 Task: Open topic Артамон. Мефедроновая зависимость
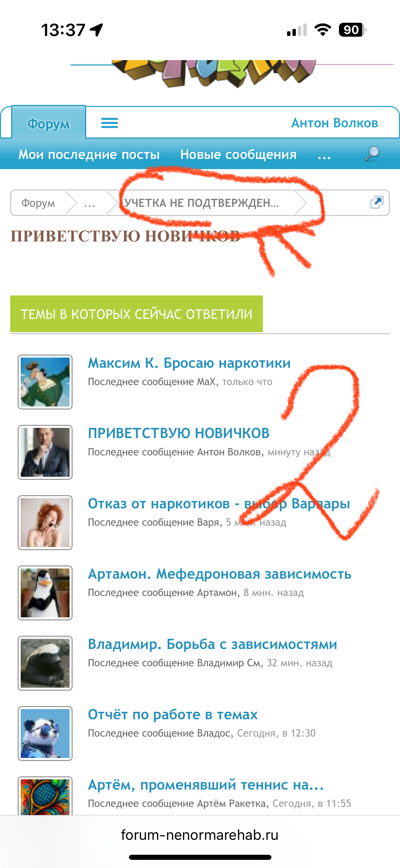click(220, 574)
